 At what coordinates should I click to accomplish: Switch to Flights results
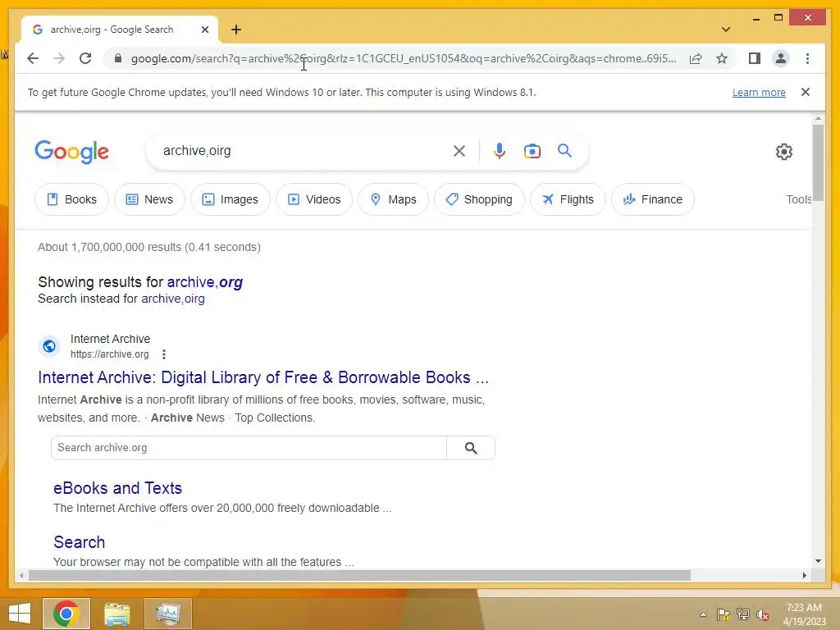point(568,199)
